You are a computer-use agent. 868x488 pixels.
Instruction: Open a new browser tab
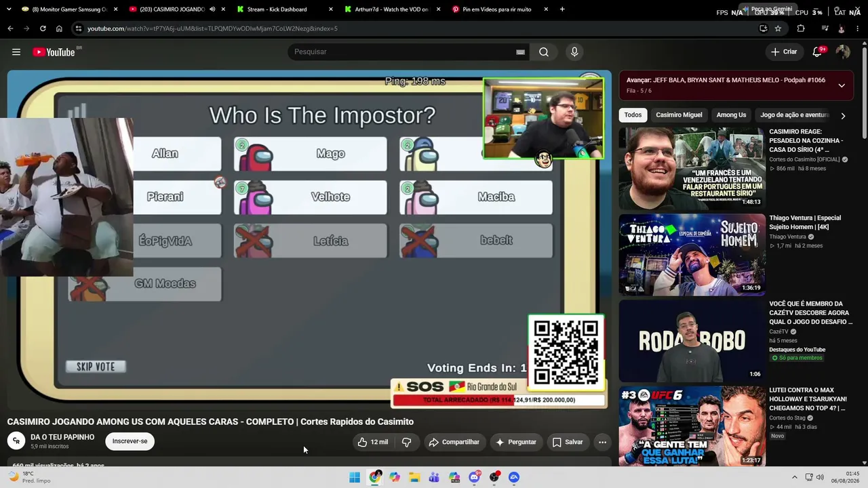pyautogui.click(x=562, y=9)
